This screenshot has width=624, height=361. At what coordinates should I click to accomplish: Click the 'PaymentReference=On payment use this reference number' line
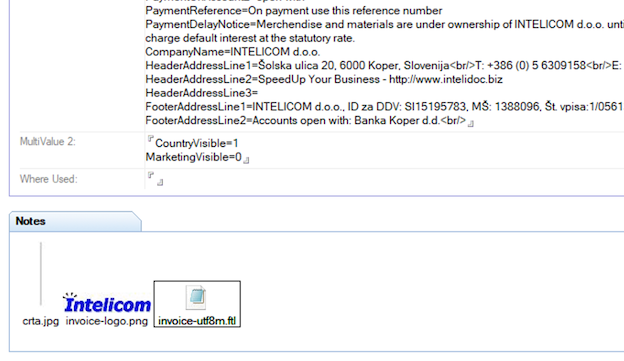tap(294, 11)
